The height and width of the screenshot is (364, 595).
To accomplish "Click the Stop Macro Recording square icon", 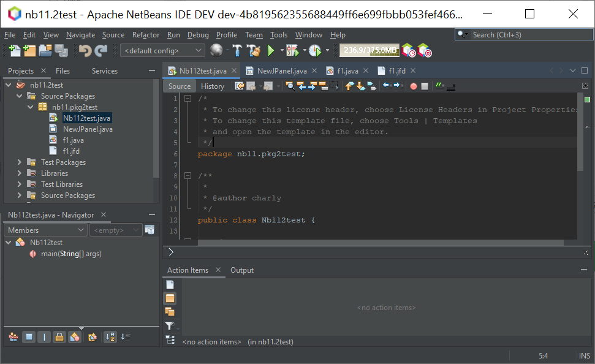I will (425, 86).
